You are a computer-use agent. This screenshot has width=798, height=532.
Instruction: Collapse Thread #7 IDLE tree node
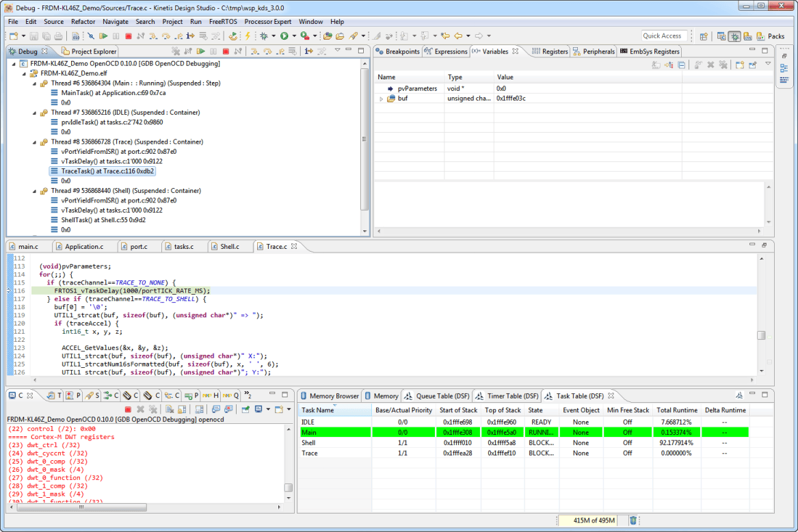pos(34,113)
